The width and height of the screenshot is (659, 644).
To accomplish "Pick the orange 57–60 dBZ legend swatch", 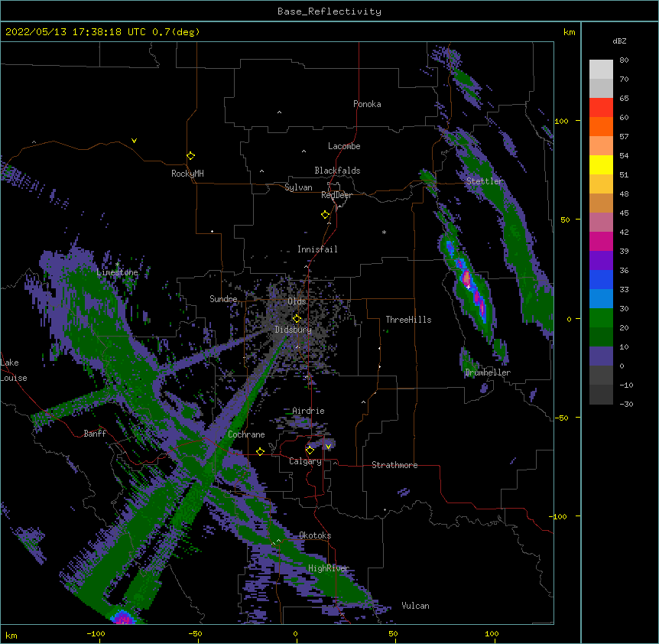I will (601, 126).
